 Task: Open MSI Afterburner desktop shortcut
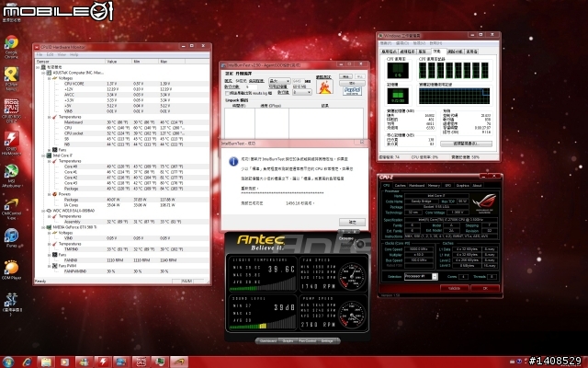click(11, 175)
